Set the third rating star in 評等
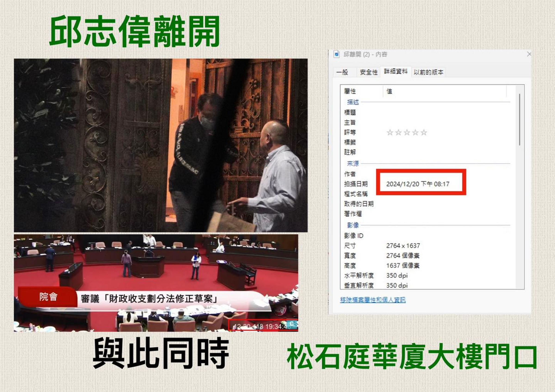555x392 pixels. tap(407, 132)
